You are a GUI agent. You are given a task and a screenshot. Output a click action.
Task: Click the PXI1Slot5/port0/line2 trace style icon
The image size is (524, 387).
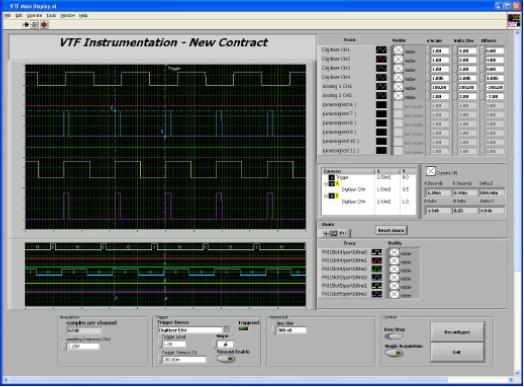[377, 294]
